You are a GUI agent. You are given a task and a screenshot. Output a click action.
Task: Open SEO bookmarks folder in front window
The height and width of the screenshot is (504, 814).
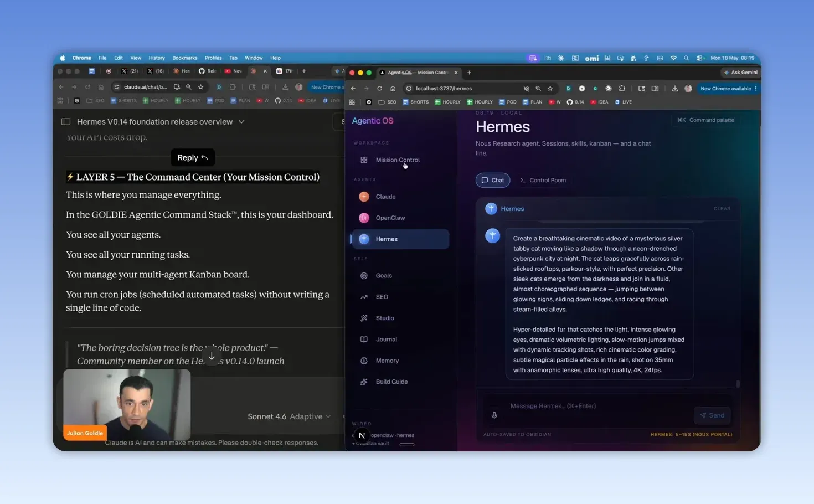click(387, 102)
